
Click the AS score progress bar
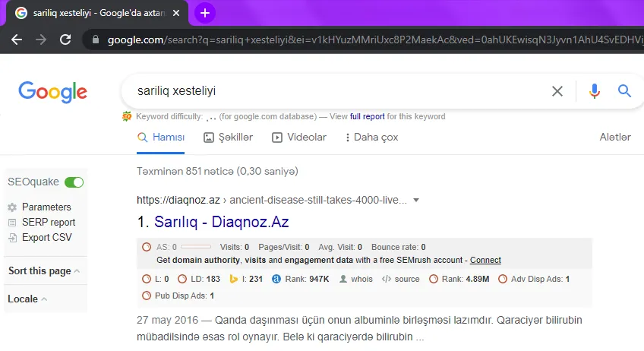click(196, 247)
